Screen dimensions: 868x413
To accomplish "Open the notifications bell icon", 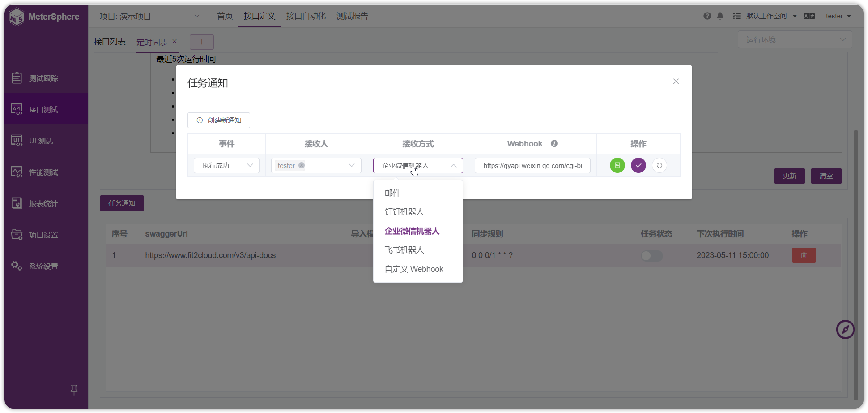I will (720, 16).
